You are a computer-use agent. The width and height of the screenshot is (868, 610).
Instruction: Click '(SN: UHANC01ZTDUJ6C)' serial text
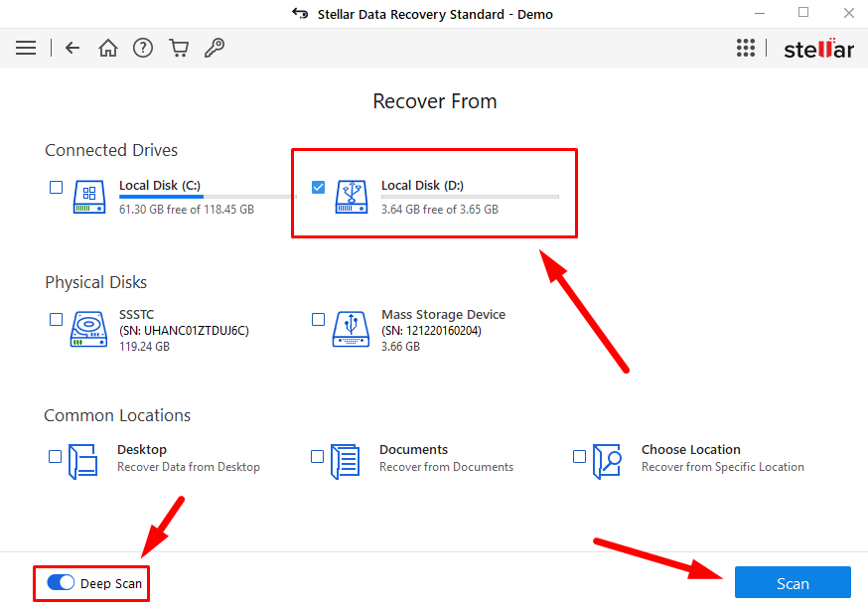tap(185, 331)
